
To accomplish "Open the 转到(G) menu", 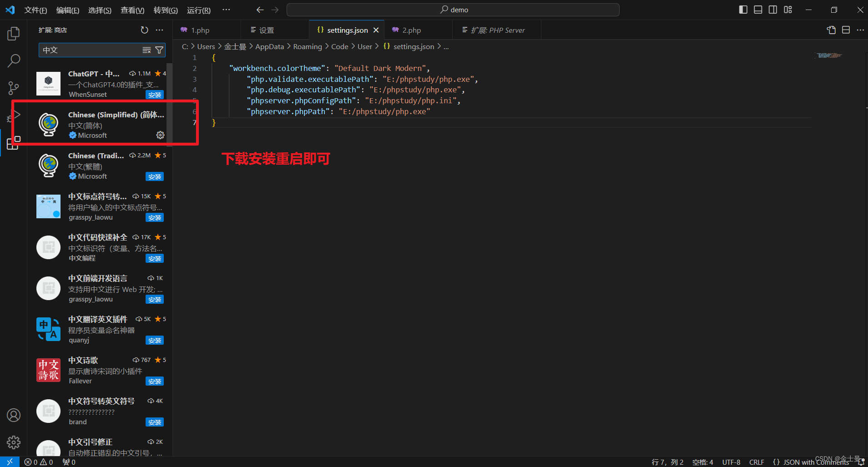I will coord(166,10).
